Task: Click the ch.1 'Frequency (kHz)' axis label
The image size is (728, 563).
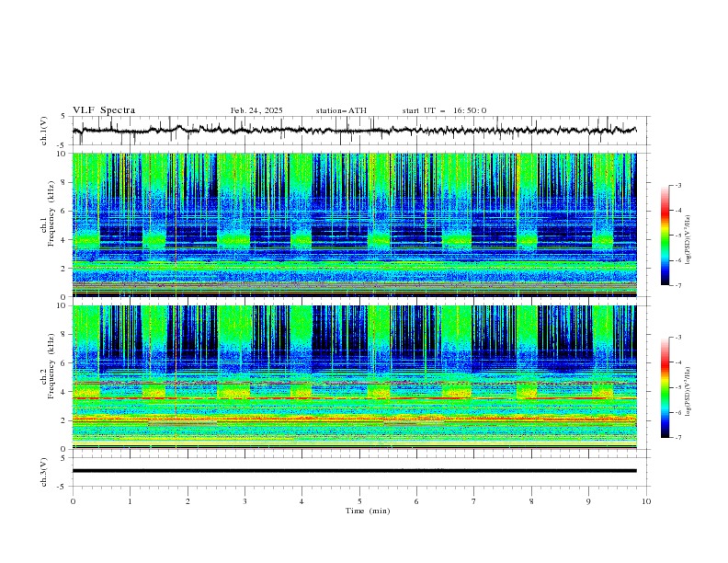Action: 51,214
